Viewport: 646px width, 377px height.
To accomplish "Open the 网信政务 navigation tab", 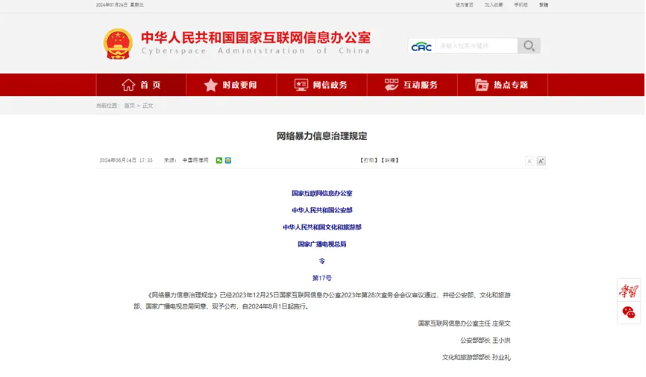I will [322, 85].
